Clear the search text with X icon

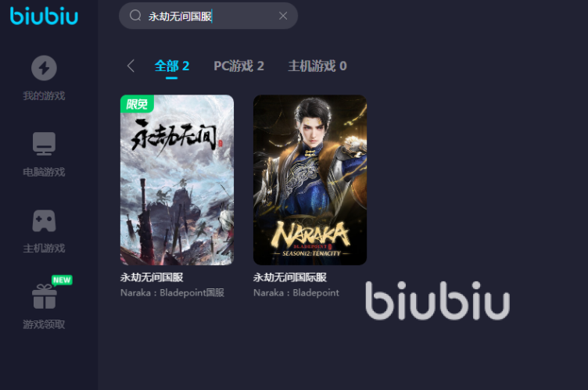pos(283,16)
